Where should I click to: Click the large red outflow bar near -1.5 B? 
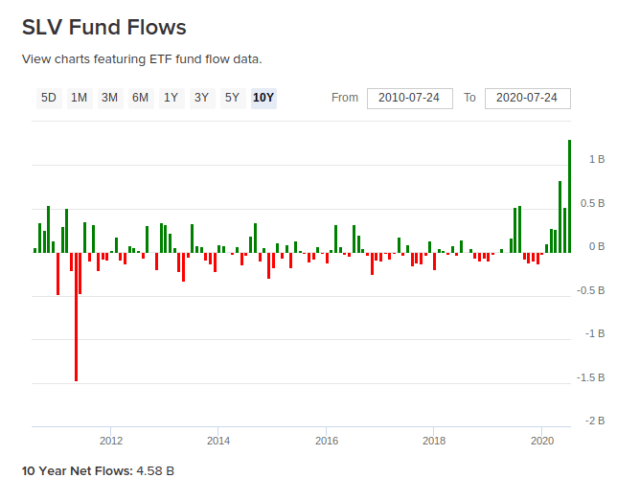pos(76,317)
